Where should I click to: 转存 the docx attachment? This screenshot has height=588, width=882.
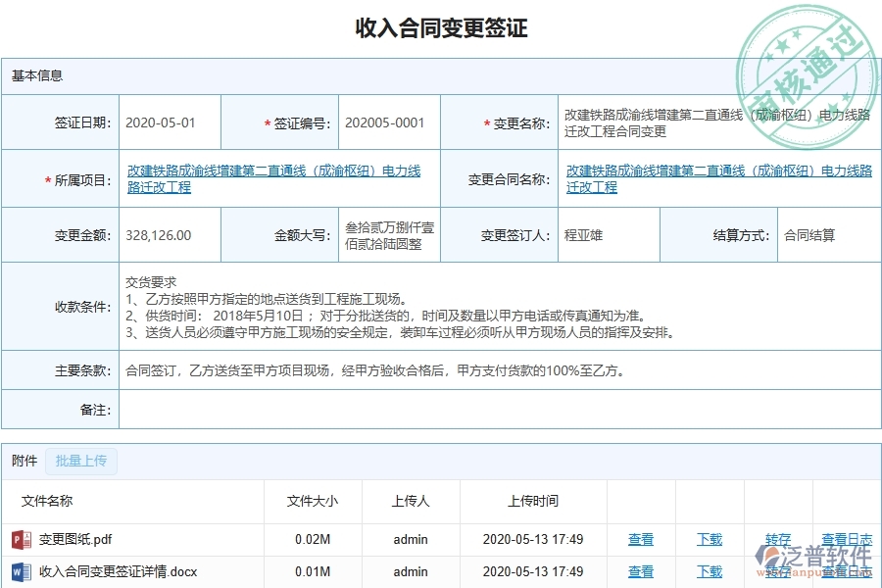coord(777,572)
